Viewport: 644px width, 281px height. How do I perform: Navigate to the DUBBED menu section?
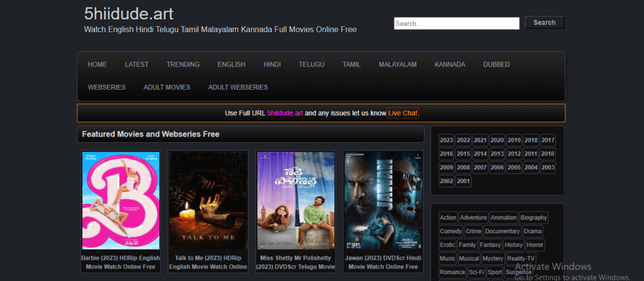pyautogui.click(x=496, y=65)
